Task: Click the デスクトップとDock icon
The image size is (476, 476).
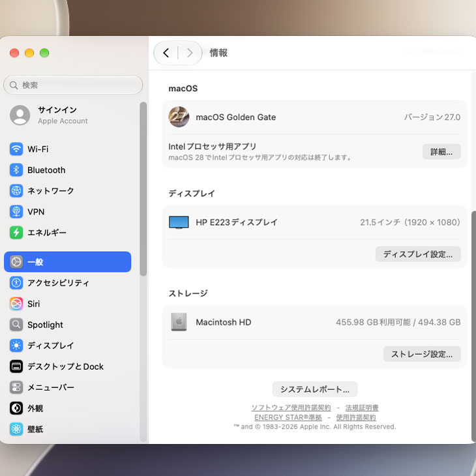Action: coord(16,366)
